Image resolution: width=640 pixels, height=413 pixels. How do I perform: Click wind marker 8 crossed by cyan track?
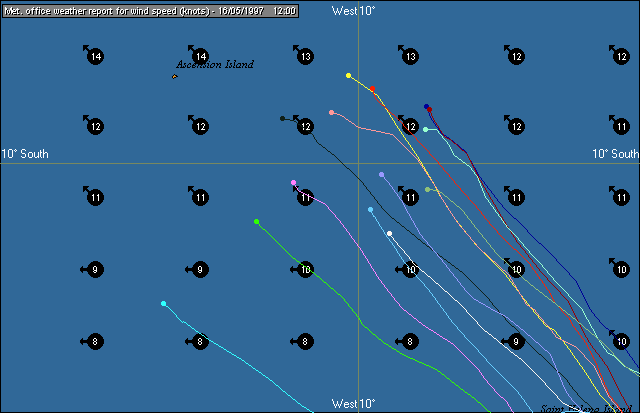pyautogui.click(x=200, y=342)
